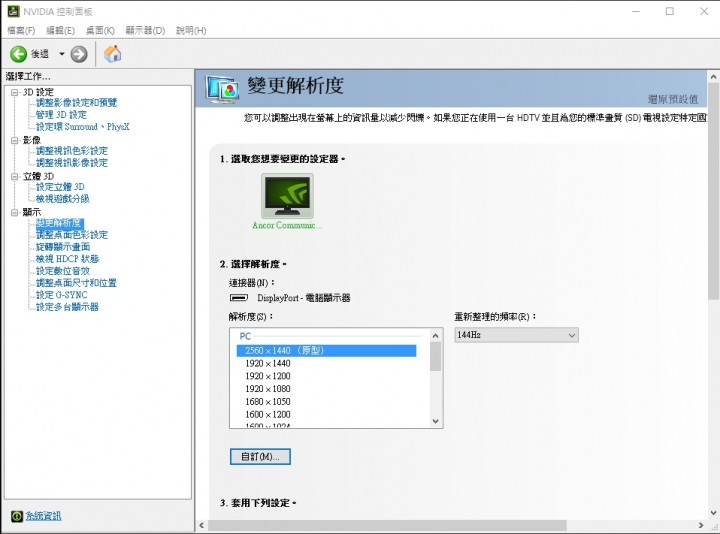Open 檢視遊戲分級 page
Image resolution: width=720 pixels, height=534 pixels.
click(x=62, y=198)
